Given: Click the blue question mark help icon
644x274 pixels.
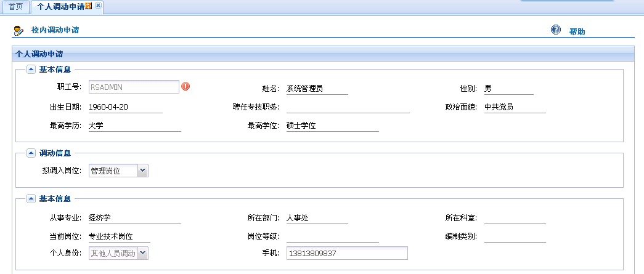Looking at the screenshot, I should click(555, 30).
